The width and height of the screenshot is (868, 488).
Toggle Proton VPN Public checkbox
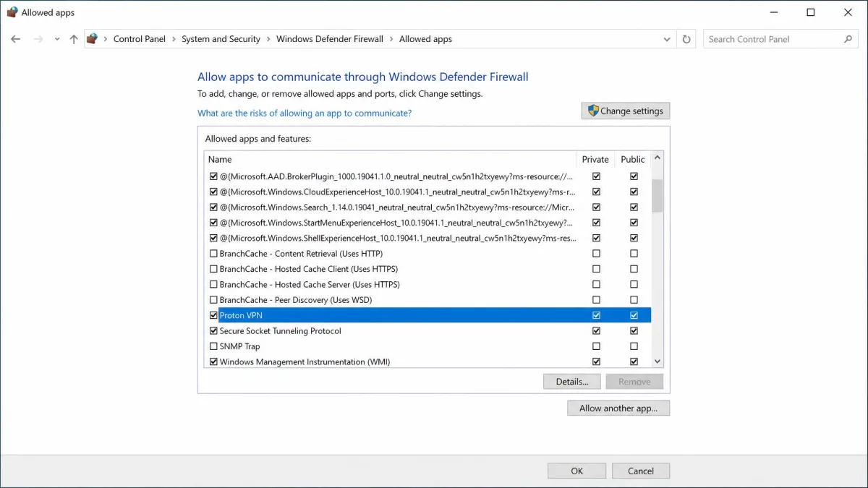pyautogui.click(x=634, y=315)
